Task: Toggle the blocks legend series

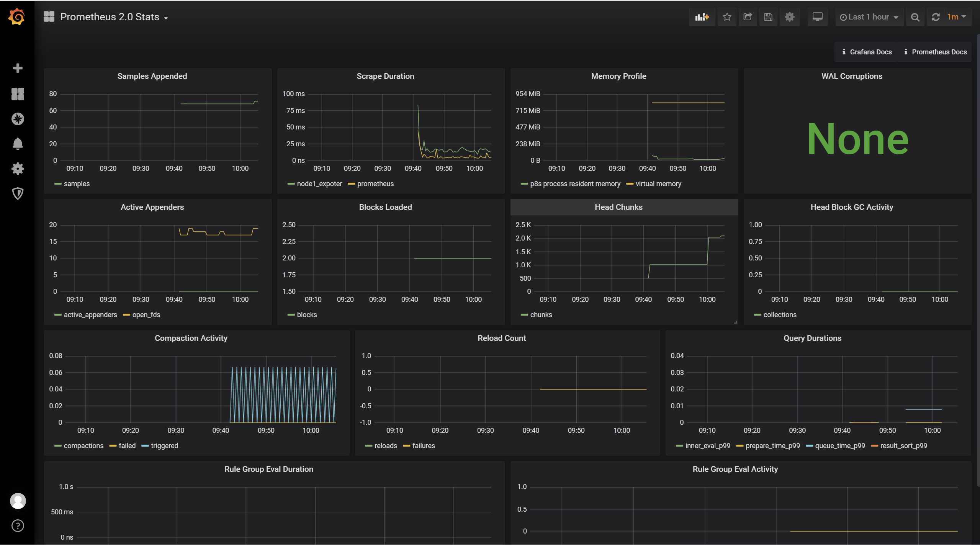Action: [x=307, y=315]
